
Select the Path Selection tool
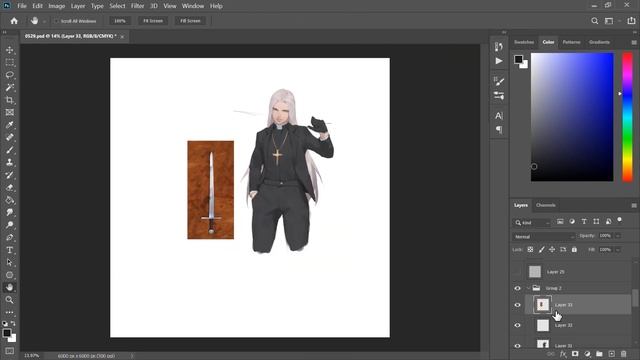pos(9,262)
